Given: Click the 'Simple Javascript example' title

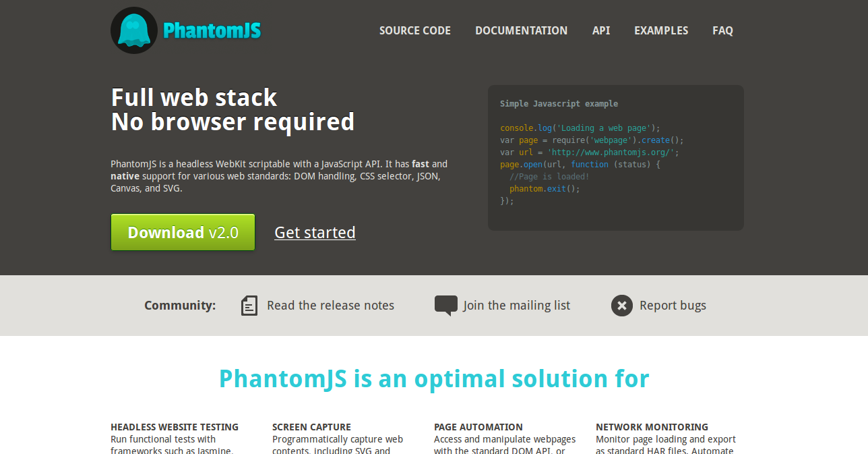Looking at the screenshot, I should click(559, 104).
